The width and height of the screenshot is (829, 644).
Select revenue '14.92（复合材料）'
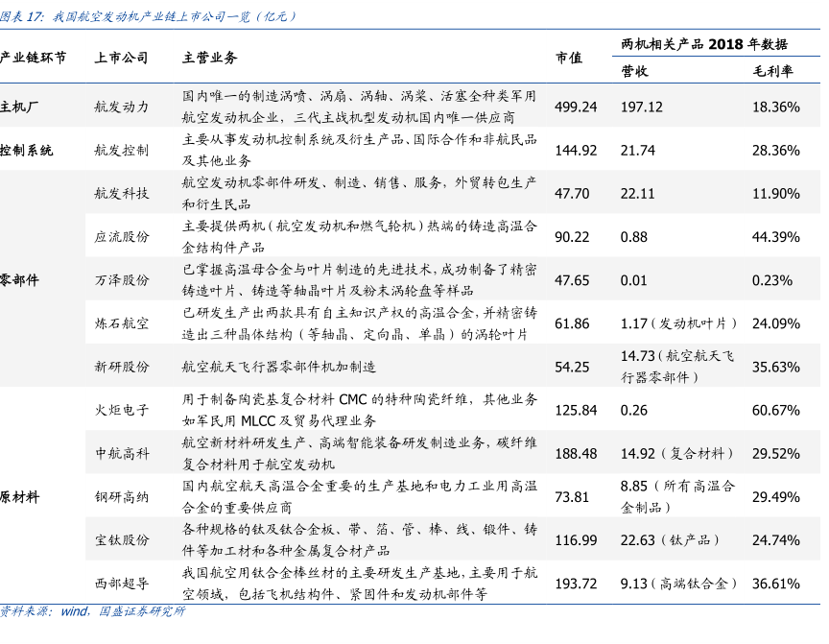pyautogui.click(x=677, y=454)
